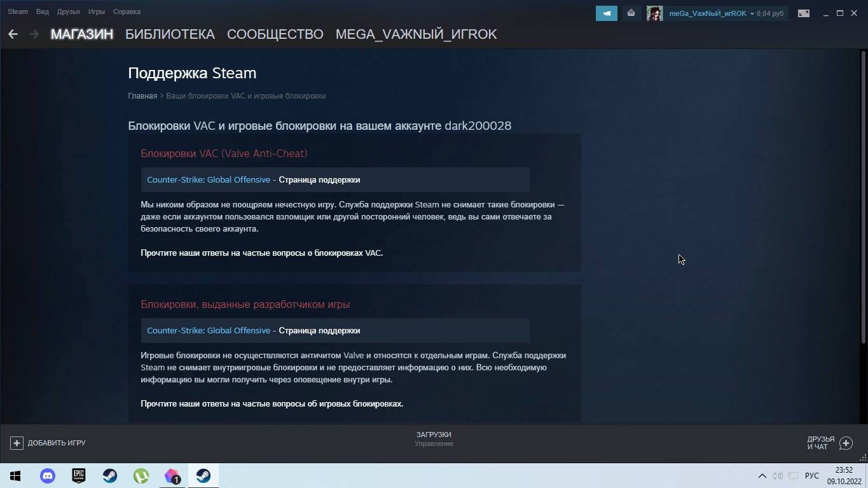Click the active Steam taskbar icon
Viewport: 868px width, 488px height.
[x=203, y=476]
